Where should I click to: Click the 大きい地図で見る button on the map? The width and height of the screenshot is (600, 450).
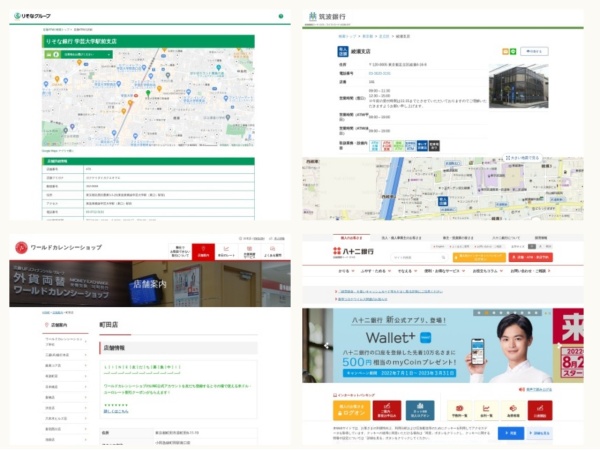(522, 158)
